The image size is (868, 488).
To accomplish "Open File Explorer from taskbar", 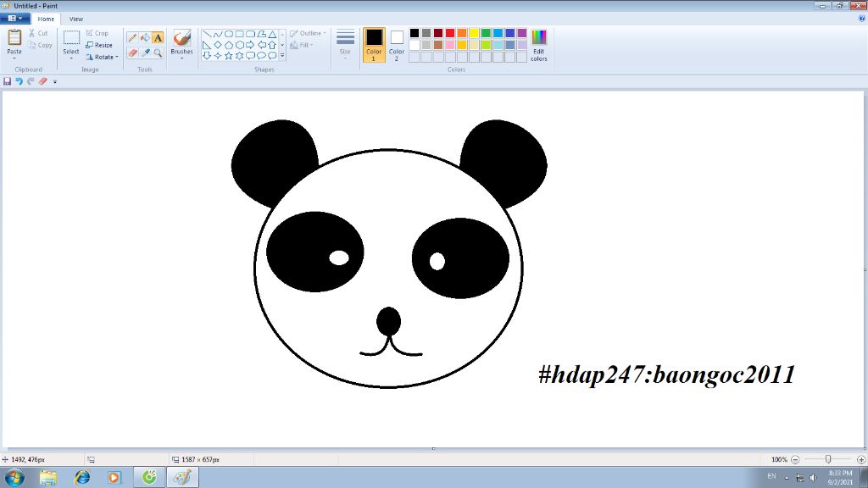I will pyautogui.click(x=48, y=477).
